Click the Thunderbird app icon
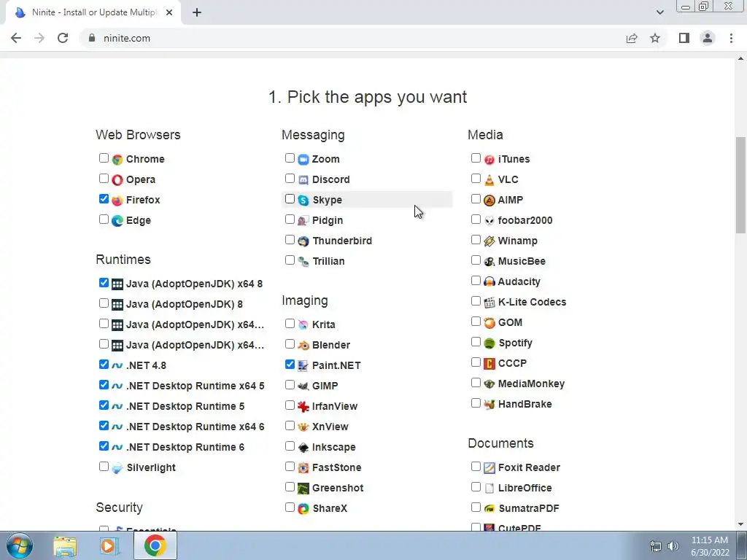 pyautogui.click(x=303, y=241)
